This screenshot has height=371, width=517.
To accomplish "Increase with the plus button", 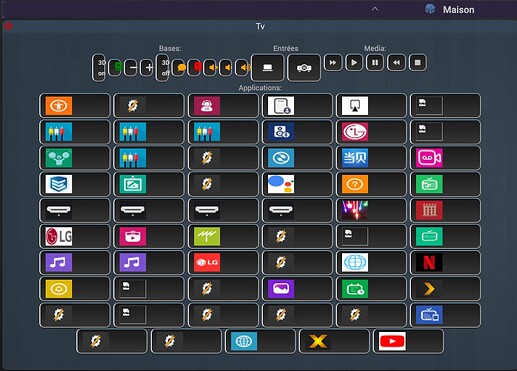I will coord(147,68).
